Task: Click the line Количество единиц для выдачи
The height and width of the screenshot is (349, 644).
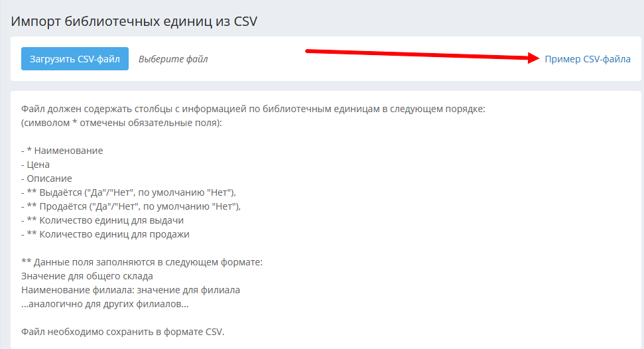Action: pyautogui.click(x=102, y=220)
